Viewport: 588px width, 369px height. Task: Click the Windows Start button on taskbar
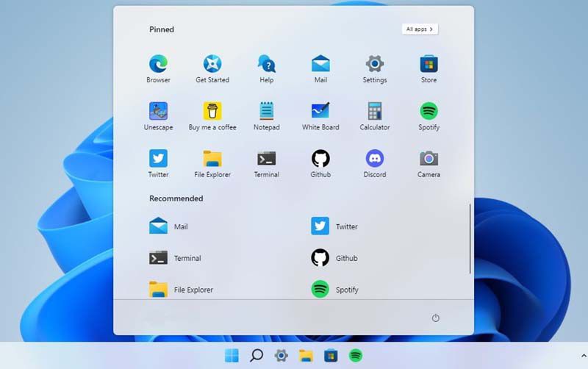point(232,356)
